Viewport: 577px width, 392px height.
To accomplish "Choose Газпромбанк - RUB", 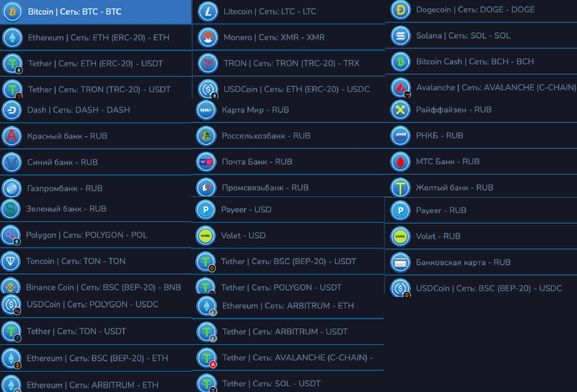I will (96, 188).
